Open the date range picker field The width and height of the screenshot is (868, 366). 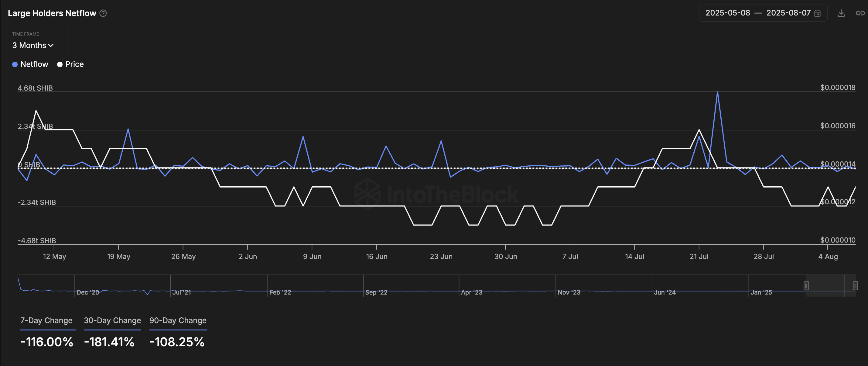(x=763, y=13)
